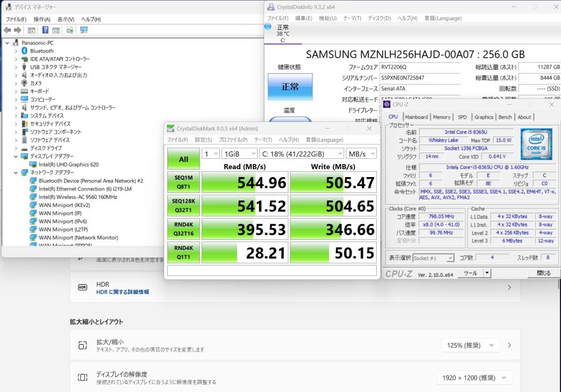The width and height of the screenshot is (561, 392).
Task: Click デバイス マネージャー title bar icon
Action: coord(8,7)
